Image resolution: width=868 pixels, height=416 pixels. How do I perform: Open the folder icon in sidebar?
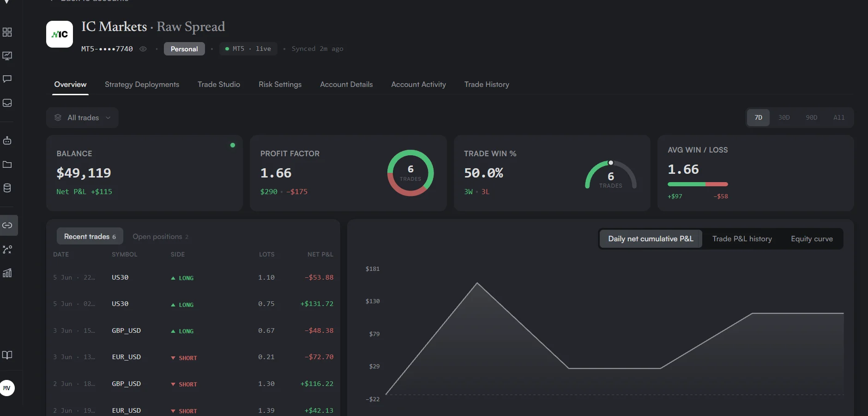(7, 165)
